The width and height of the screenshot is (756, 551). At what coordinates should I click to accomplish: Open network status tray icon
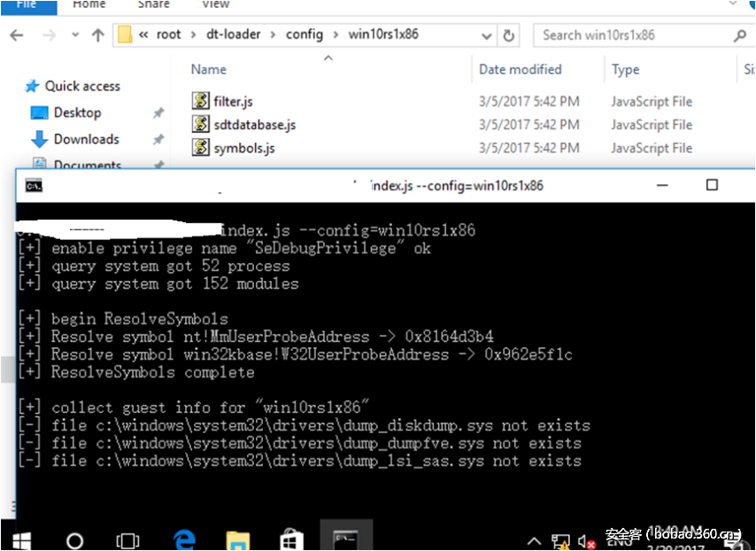pos(560,542)
